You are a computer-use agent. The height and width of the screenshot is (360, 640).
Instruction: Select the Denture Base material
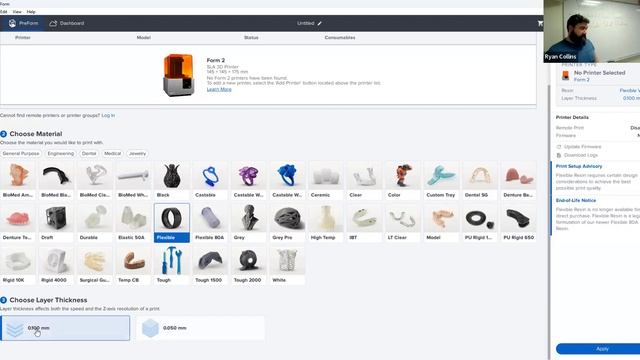pyautogui.click(x=518, y=180)
